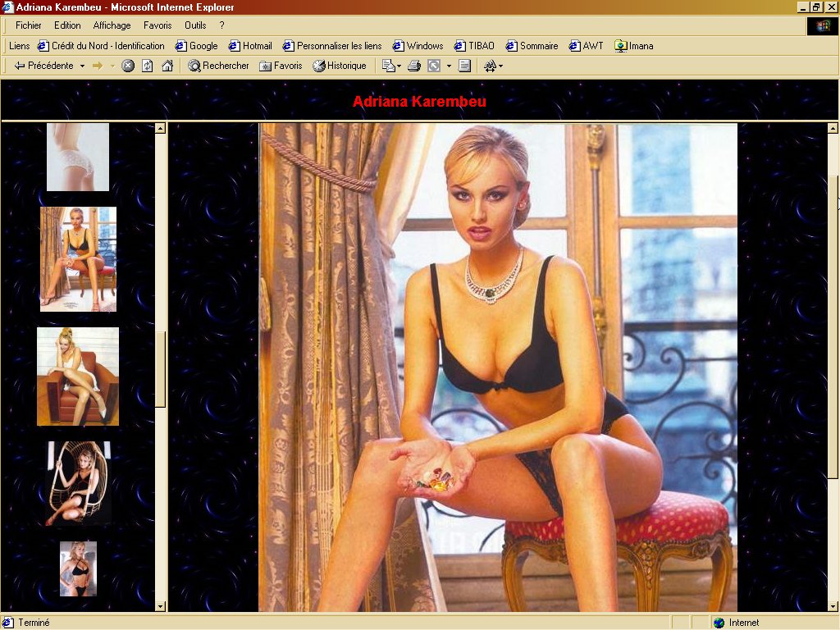The width and height of the screenshot is (840, 630).
Task: Open the Favoris menu in menu bar
Action: (x=157, y=25)
